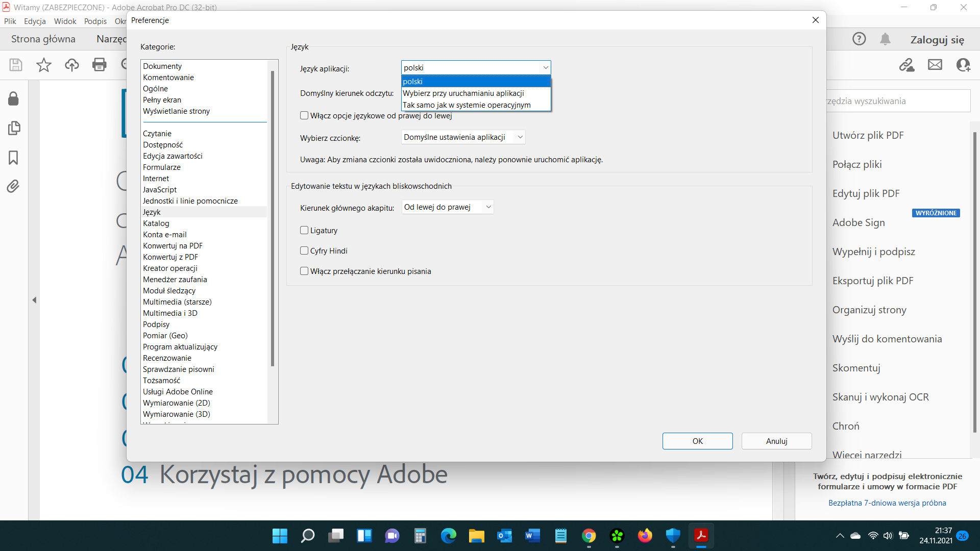Open Adobe Sign tool
Viewport: 980px width, 551px height.
[859, 222]
